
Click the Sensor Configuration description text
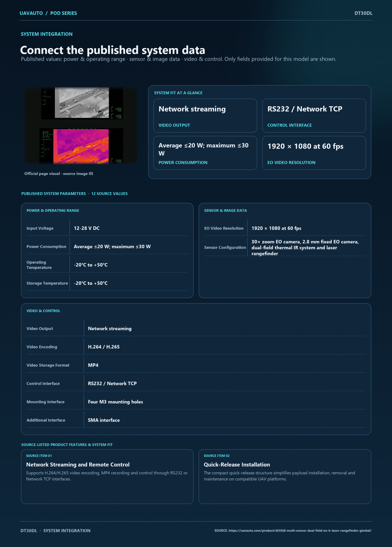305,247
